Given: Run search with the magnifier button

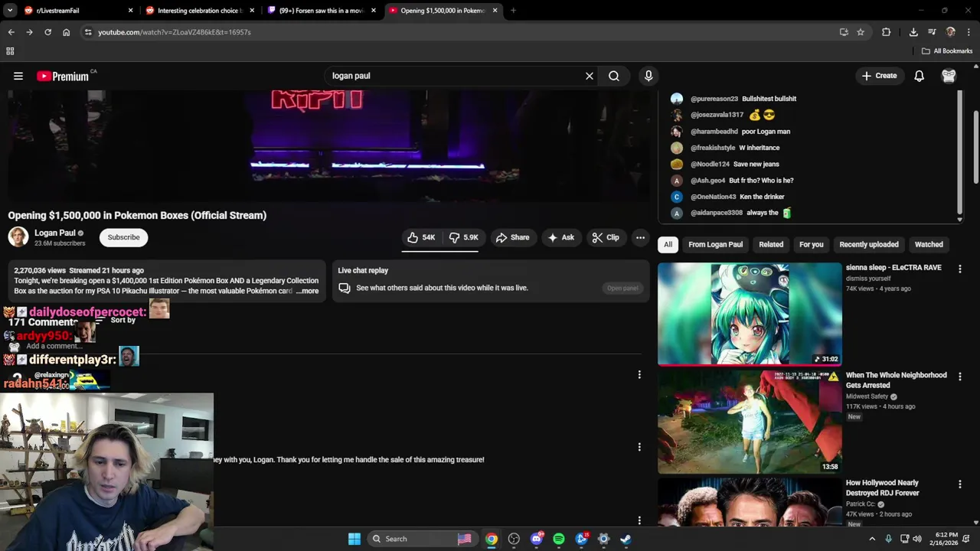Looking at the screenshot, I should (x=614, y=76).
